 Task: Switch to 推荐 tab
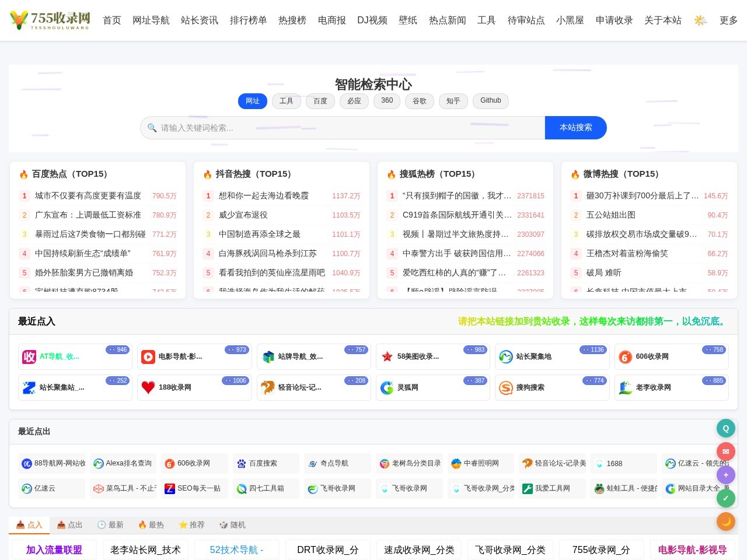pyautogui.click(x=192, y=525)
